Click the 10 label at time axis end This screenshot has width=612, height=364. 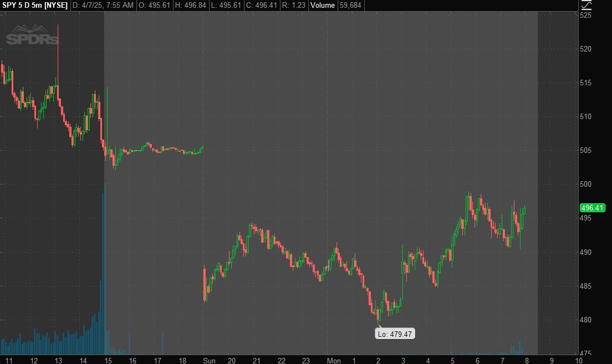[x=578, y=360]
